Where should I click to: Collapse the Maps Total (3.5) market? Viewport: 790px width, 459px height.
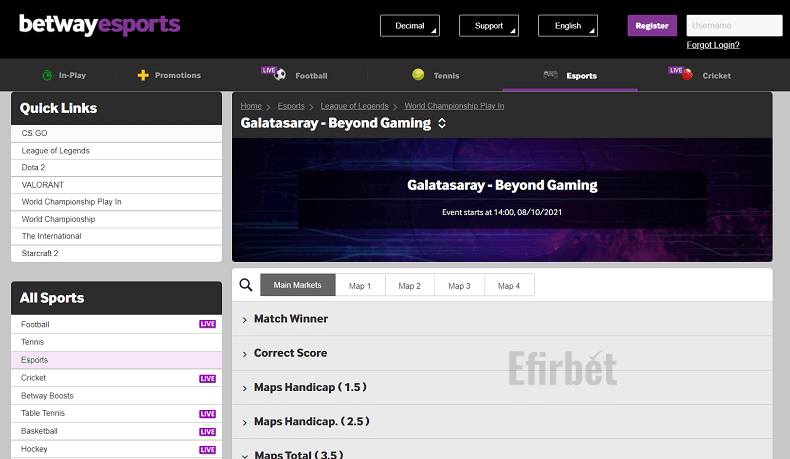(502, 449)
